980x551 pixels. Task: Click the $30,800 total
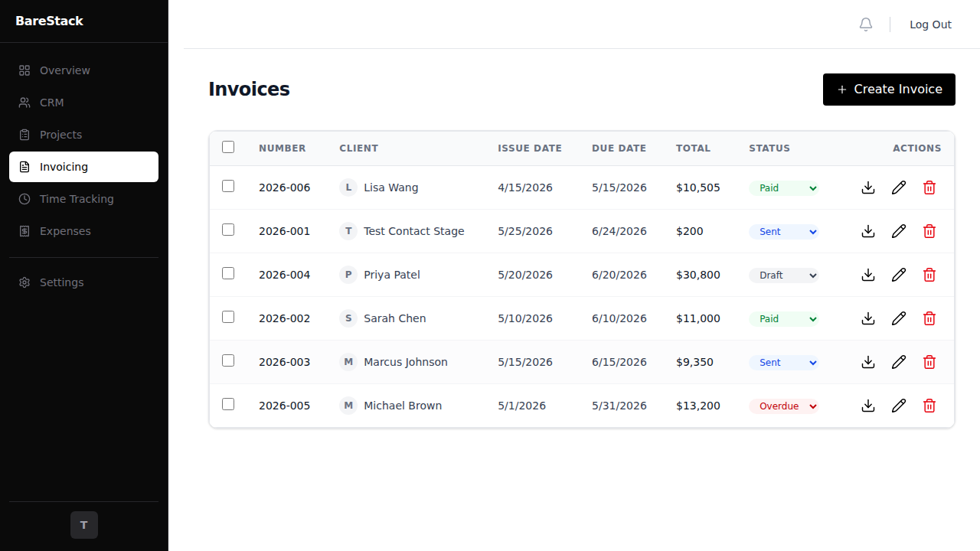pyautogui.click(x=698, y=275)
